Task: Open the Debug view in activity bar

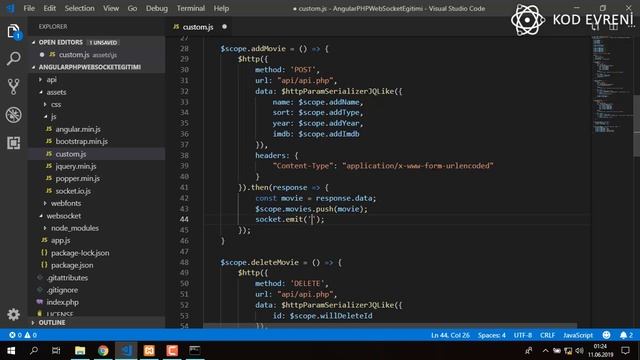Action: click(x=13, y=115)
